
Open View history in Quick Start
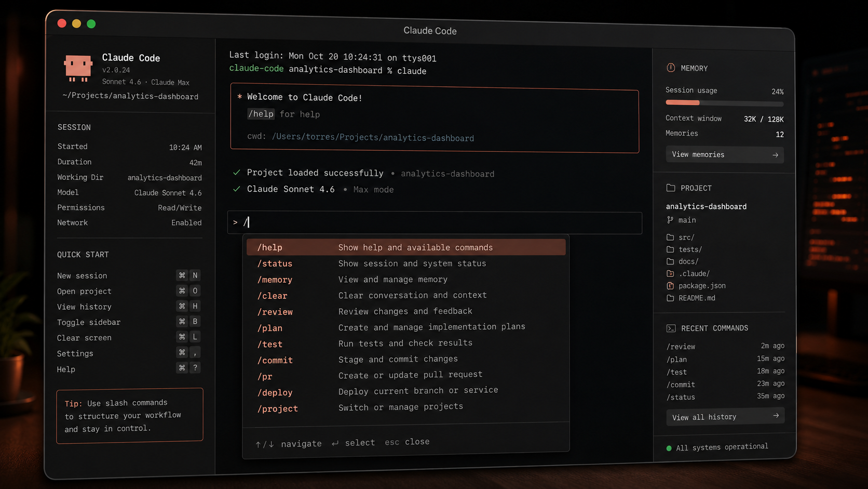click(x=129, y=307)
